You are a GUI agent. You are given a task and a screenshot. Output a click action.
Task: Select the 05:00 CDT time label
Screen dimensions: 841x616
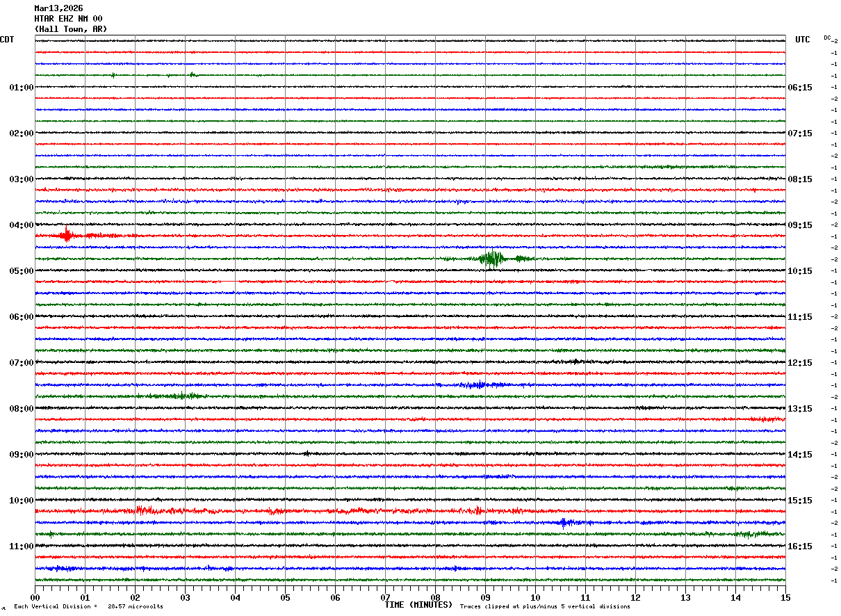[x=21, y=270]
